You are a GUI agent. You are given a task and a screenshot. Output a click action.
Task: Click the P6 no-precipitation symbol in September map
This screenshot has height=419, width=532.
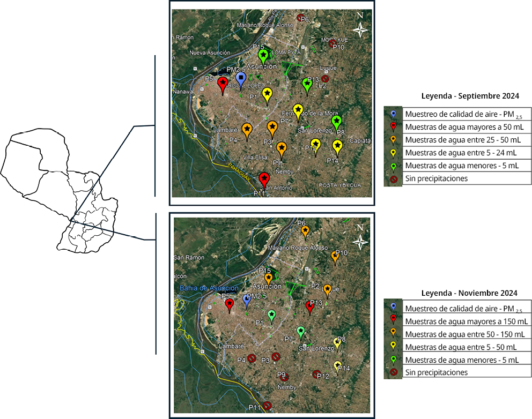[301, 18]
